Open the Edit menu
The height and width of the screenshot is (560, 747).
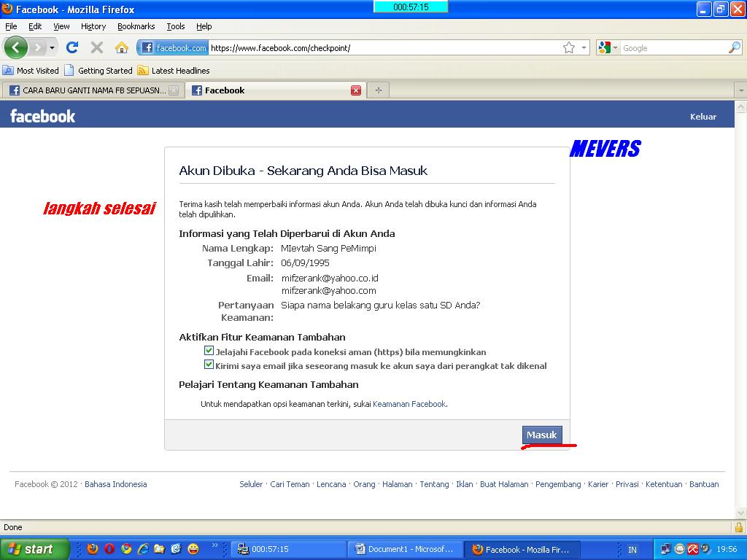(35, 26)
